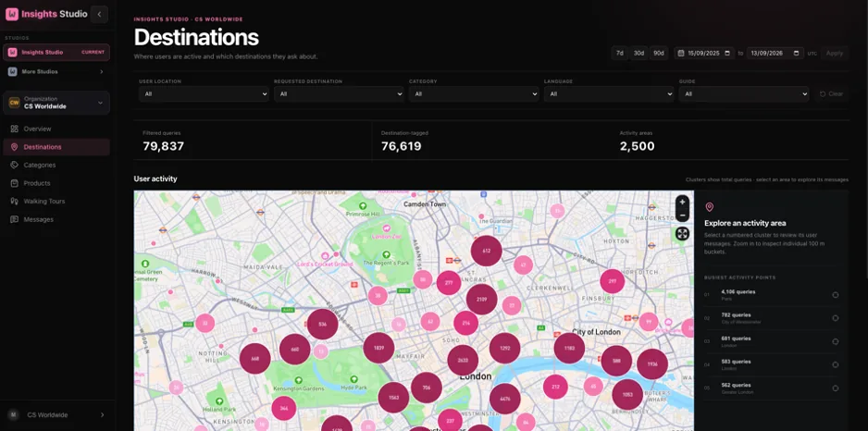The image size is (868, 431).
Task: Click the locate circle for 681 queries
Action: (836, 341)
